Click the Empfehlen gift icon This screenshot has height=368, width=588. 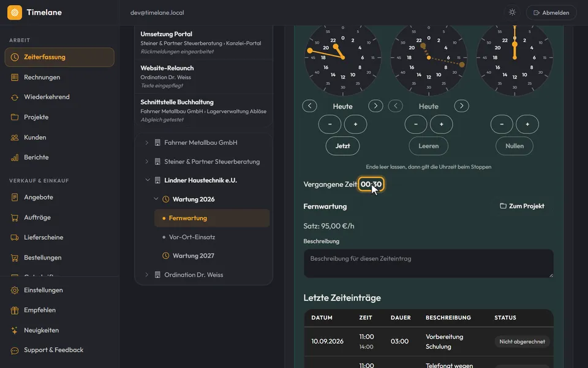click(x=15, y=310)
